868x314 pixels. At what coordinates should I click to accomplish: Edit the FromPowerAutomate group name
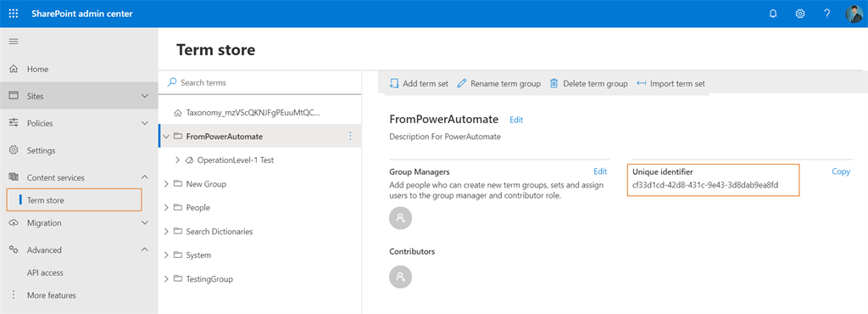tap(516, 120)
